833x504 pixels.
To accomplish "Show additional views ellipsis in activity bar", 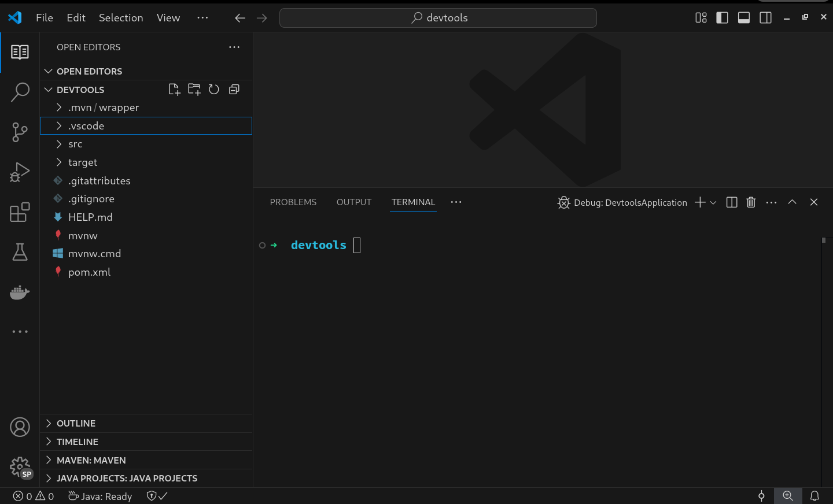I will [x=20, y=332].
